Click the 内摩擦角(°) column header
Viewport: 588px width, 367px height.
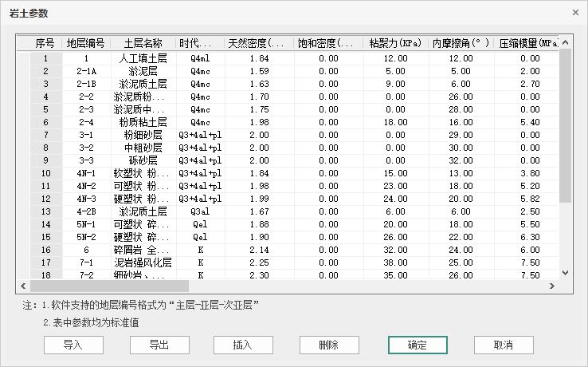click(461, 43)
